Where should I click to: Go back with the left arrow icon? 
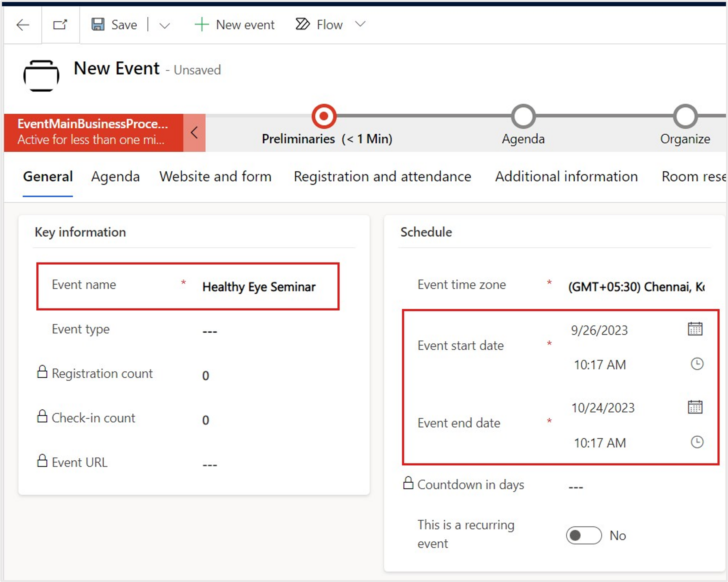click(23, 25)
